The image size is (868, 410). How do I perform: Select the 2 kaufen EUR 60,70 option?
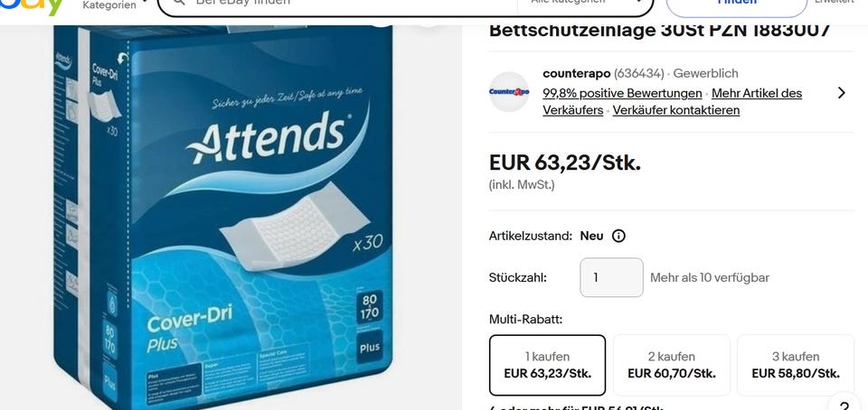tap(672, 365)
